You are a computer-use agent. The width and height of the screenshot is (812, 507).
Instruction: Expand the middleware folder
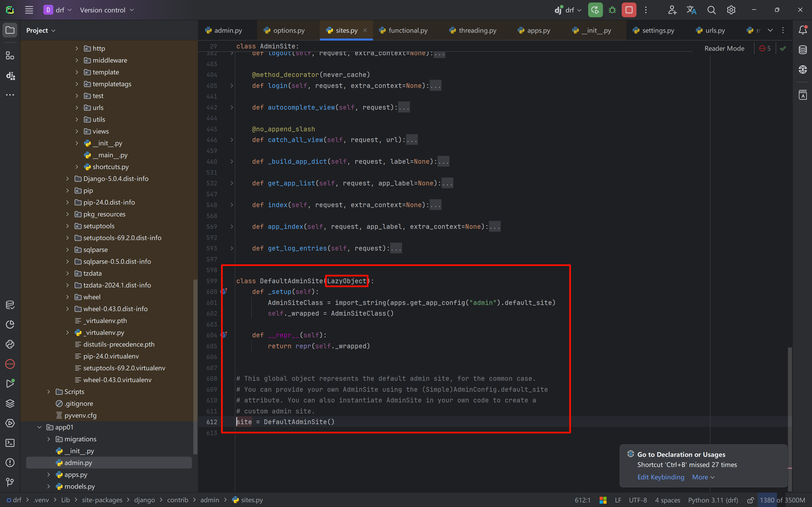click(77, 60)
